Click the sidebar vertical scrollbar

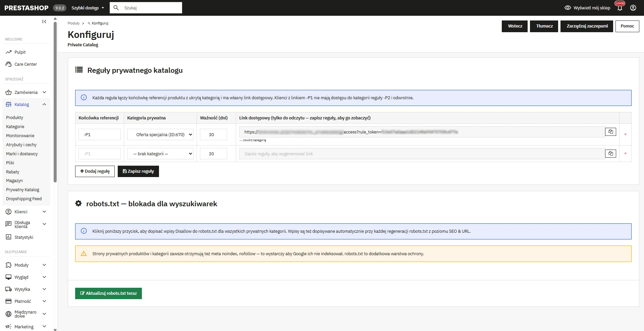pos(55,102)
